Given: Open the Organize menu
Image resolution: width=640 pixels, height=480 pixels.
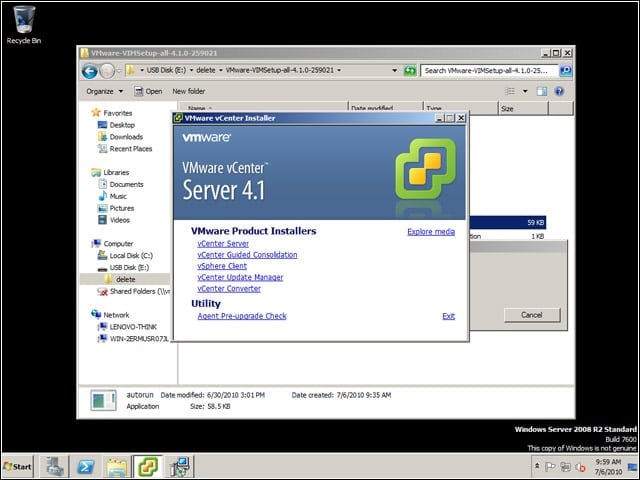Looking at the screenshot, I should pos(104,91).
